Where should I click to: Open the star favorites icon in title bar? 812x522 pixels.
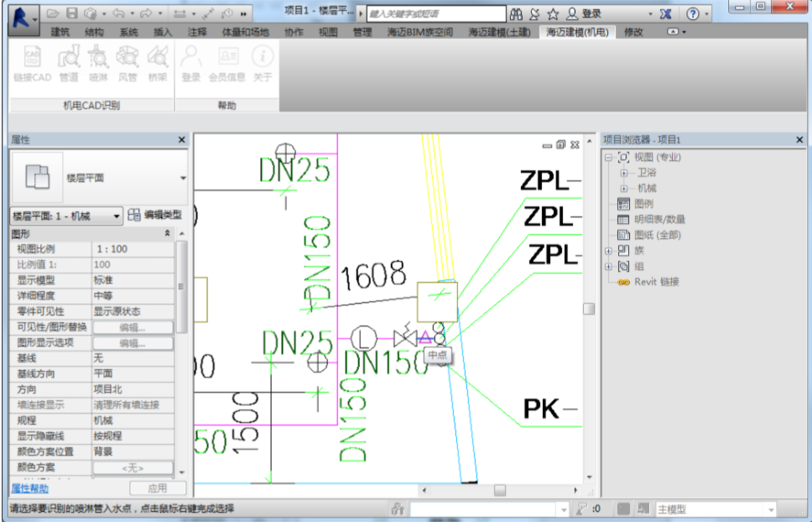553,14
